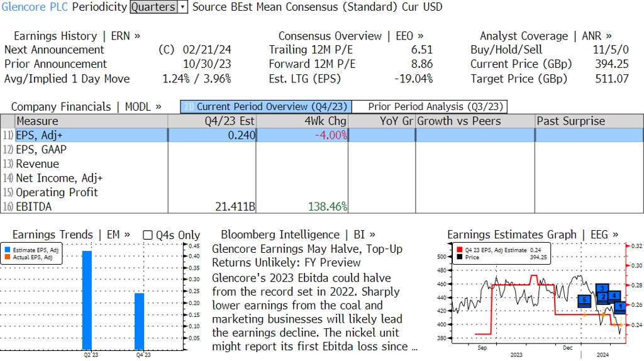
Task: Click the Measure column header
Action: (x=92, y=121)
